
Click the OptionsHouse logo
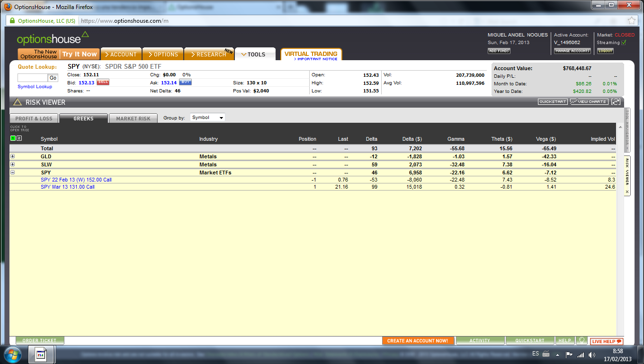point(53,39)
